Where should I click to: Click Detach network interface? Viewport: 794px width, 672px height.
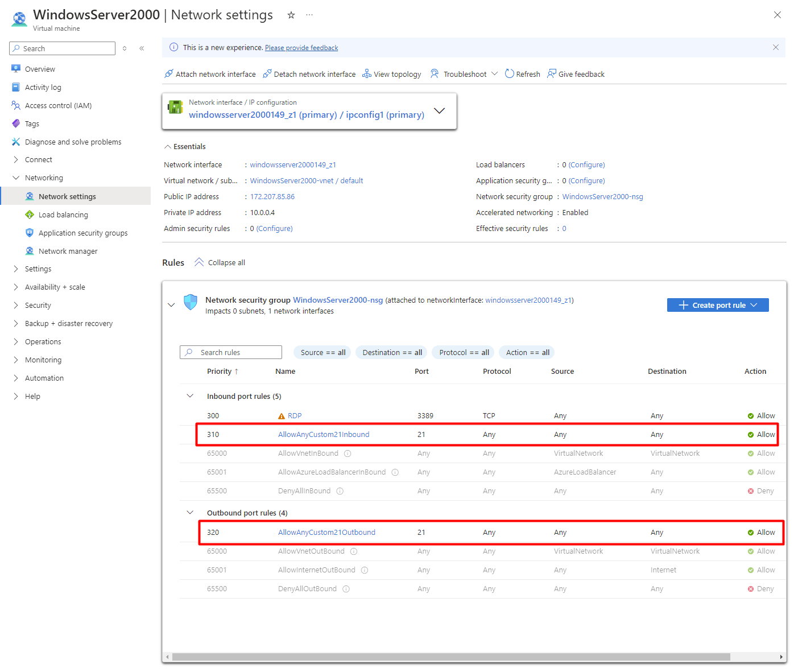[309, 74]
